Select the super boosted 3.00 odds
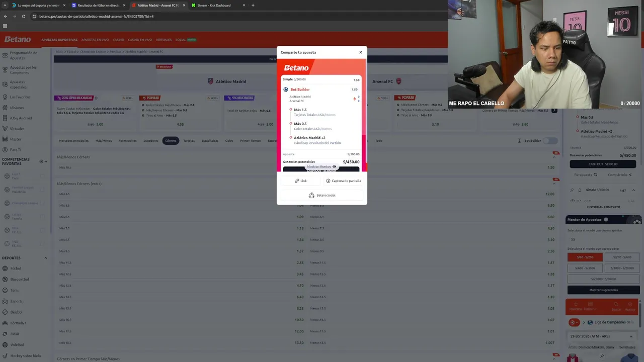644x362 pixels. 100,124
